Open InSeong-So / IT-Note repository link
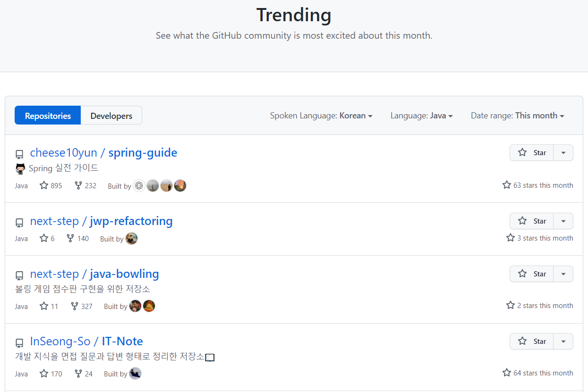This screenshot has width=588, height=392. [86, 342]
